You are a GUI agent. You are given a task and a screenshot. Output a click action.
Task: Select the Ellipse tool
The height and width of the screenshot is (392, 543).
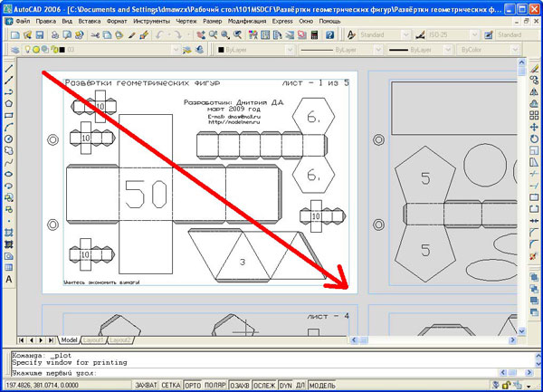[x=9, y=174]
